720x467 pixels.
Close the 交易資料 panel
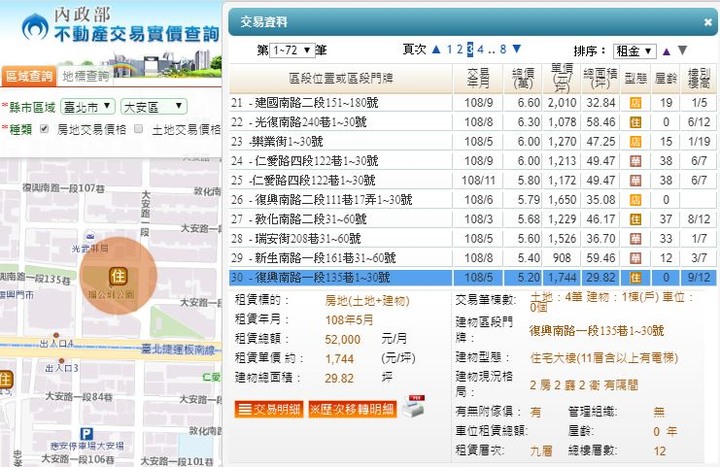(708, 22)
